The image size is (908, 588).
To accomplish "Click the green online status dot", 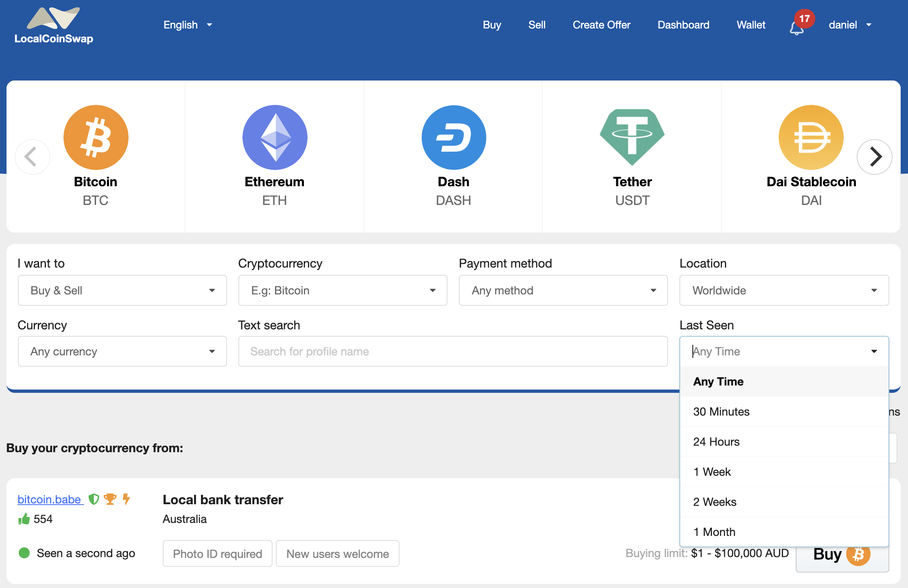I will [x=24, y=553].
